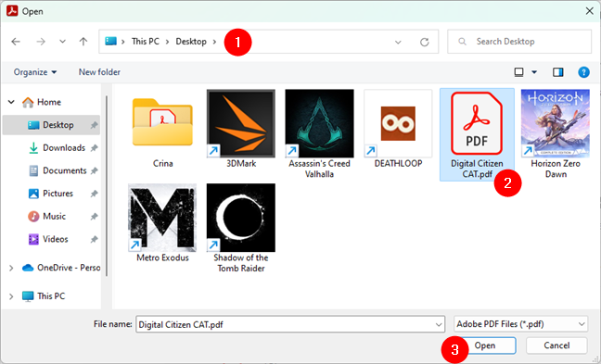Expand the OneDrive - Personal node
Viewport: 601px width, 364px height.
11,268
